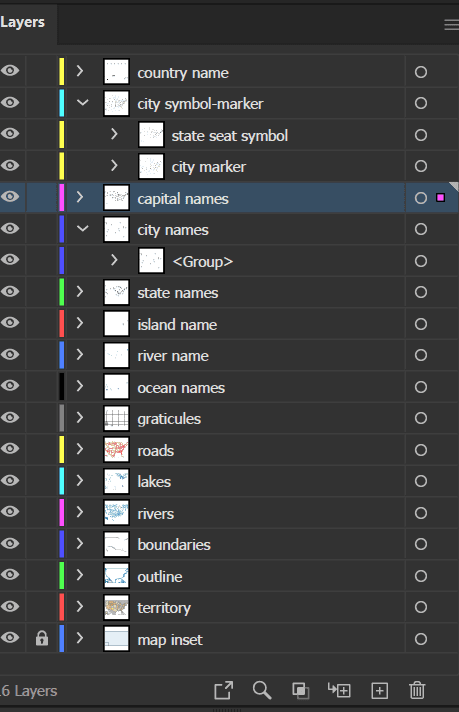Expand the state names layer

[x=80, y=292]
